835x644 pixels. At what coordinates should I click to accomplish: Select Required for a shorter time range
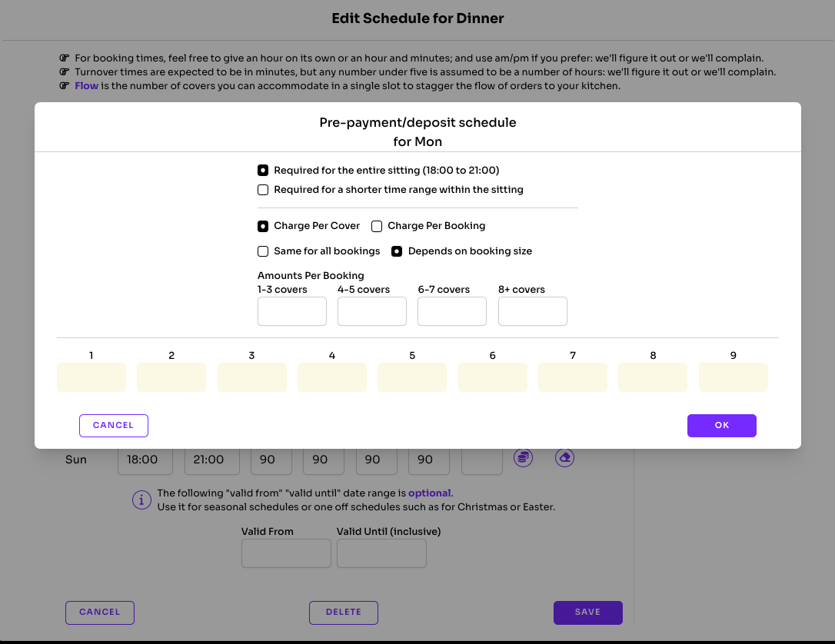click(x=263, y=190)
